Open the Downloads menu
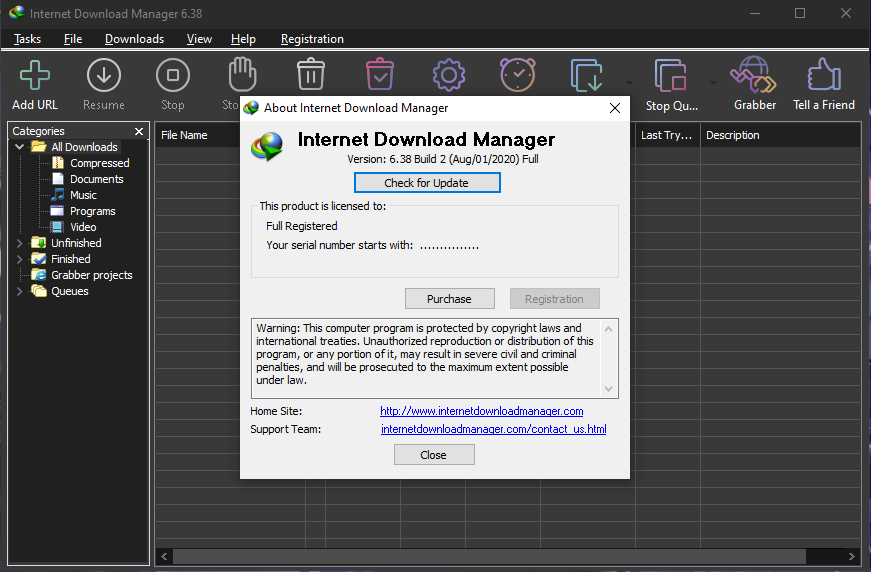 point(134,39)
